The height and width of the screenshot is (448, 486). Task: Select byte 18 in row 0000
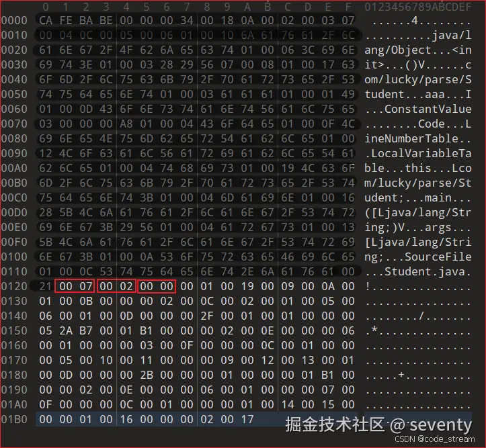click(227, 20)
